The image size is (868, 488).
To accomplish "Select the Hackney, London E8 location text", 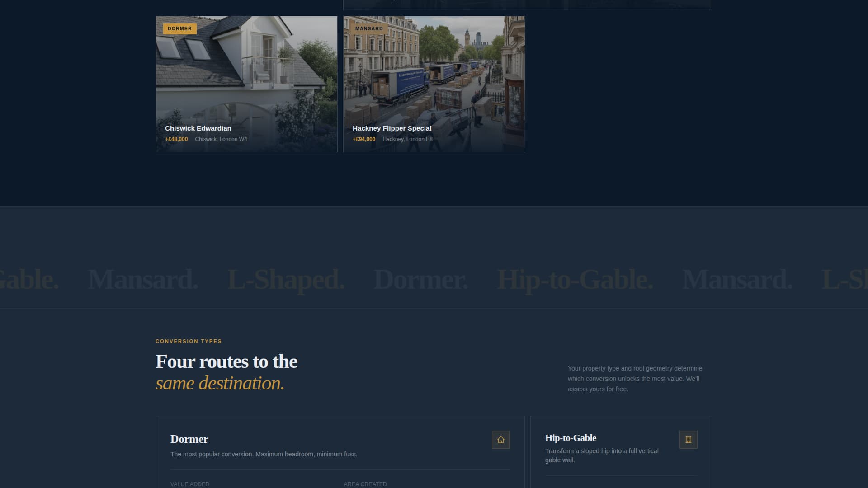I will pyautogui.click(x=407, y=139).
